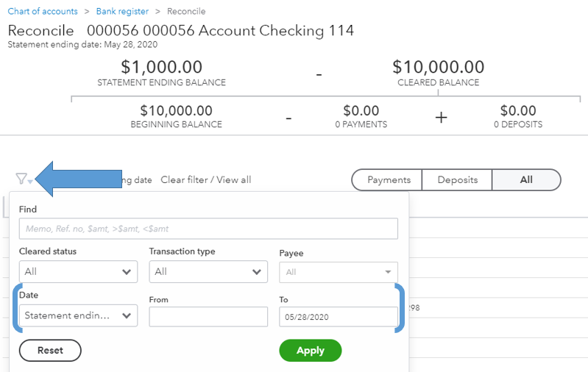The height and width of the screenshot is (372, 588).
Task: Expand the Date range dropdown
Action: [78, 316]
